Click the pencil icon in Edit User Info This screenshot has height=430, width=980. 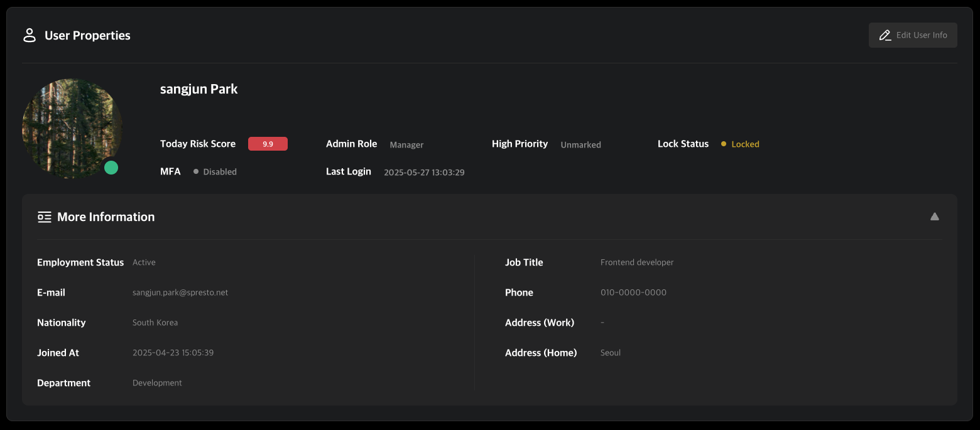click(885, 35)
